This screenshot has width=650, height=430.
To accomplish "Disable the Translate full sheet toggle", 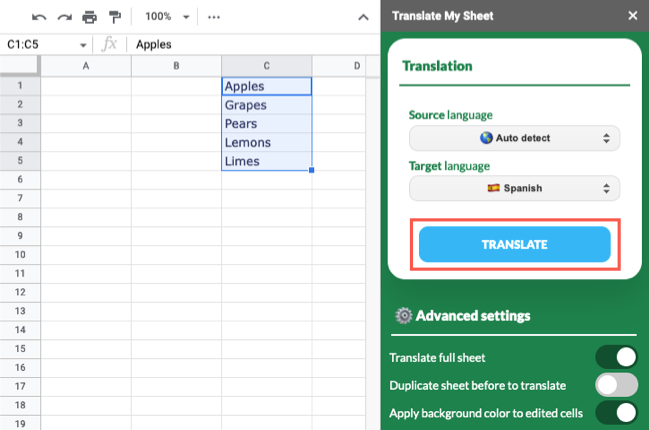I will pos(616,357).
